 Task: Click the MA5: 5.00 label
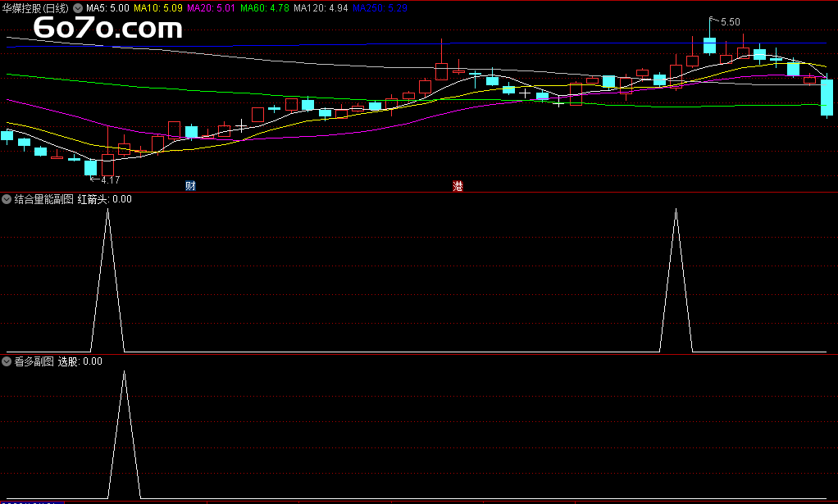107,8
